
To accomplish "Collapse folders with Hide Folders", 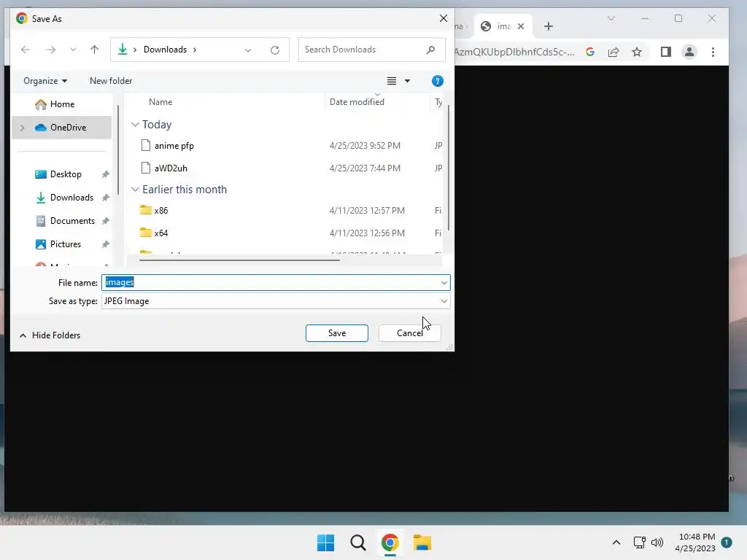I will 50,335.
